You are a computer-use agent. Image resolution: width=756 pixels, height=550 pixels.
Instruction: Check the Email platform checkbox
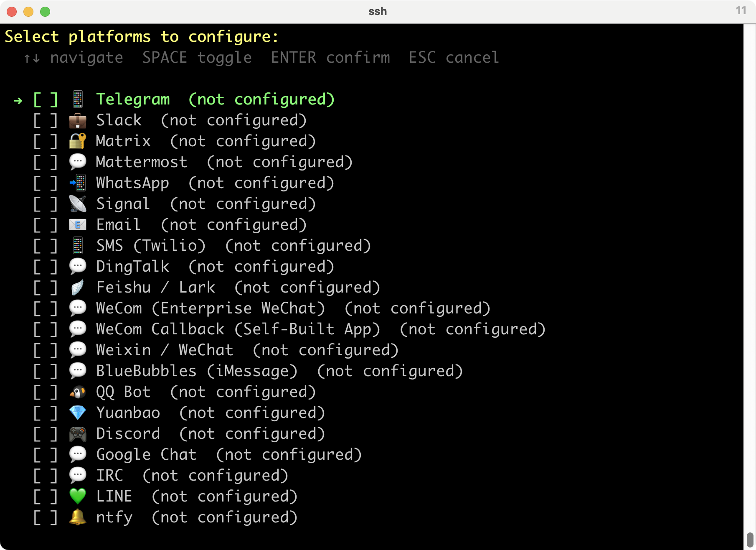[x=46, y=225]
